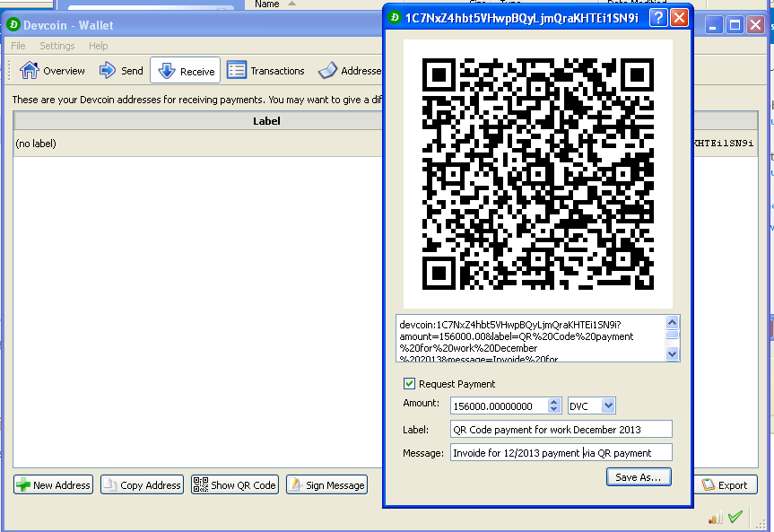Click the Copy Address button
This screenshot has height=532, width=774.
(143, 485)
